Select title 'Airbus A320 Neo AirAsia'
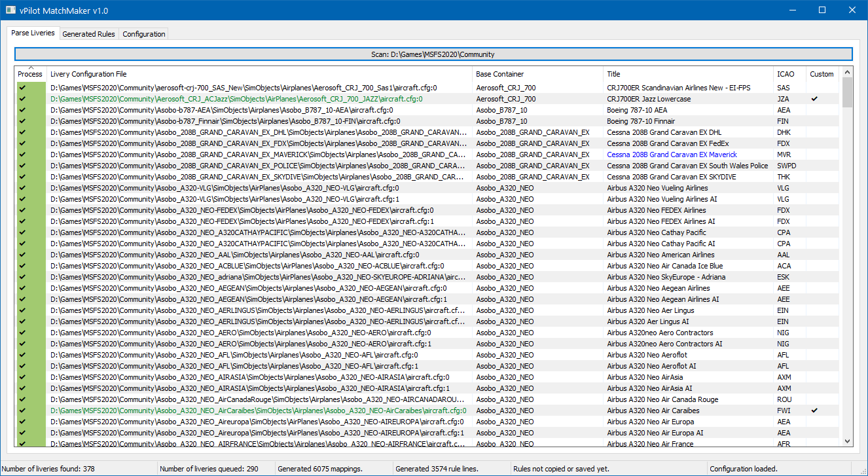This screenshot has height=476, width=868. point(645,377)
